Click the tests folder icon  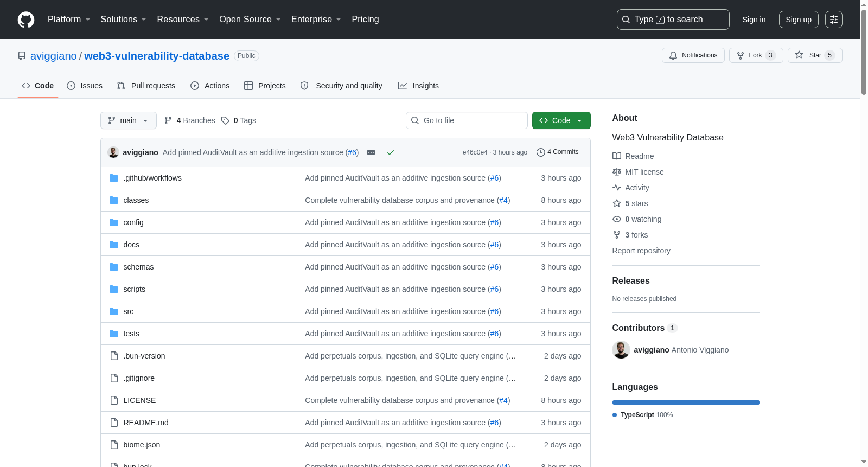[114, 334]
